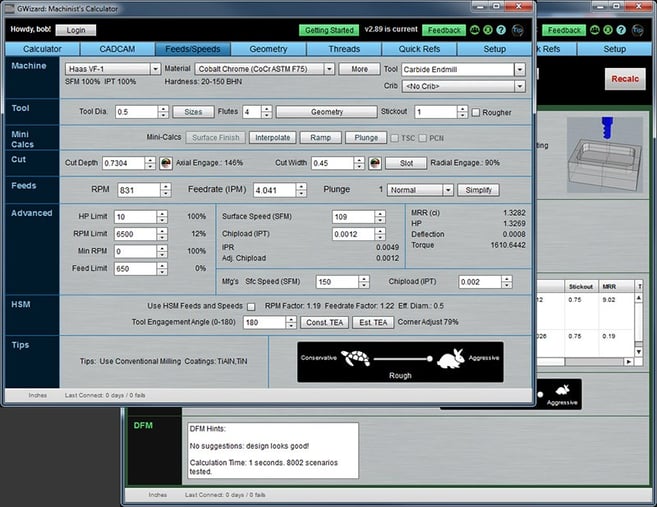Click the RPM Limit input field
The width and height of the screenshot is (657, 507).
point(135,234)
